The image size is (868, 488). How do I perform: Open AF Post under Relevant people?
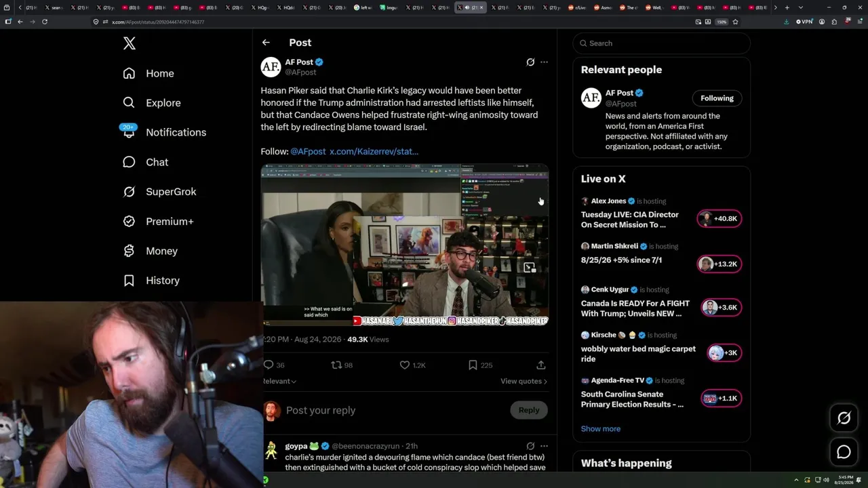tap(620, 93)
